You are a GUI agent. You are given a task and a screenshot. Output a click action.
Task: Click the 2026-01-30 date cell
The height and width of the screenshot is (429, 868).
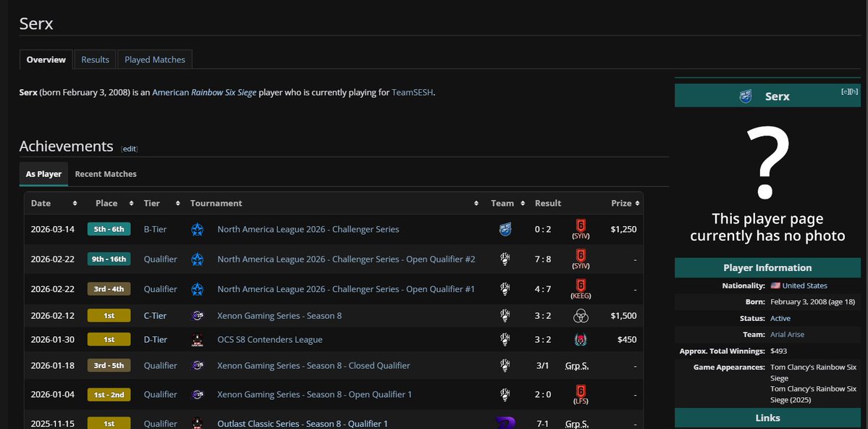tap(53, 339)
